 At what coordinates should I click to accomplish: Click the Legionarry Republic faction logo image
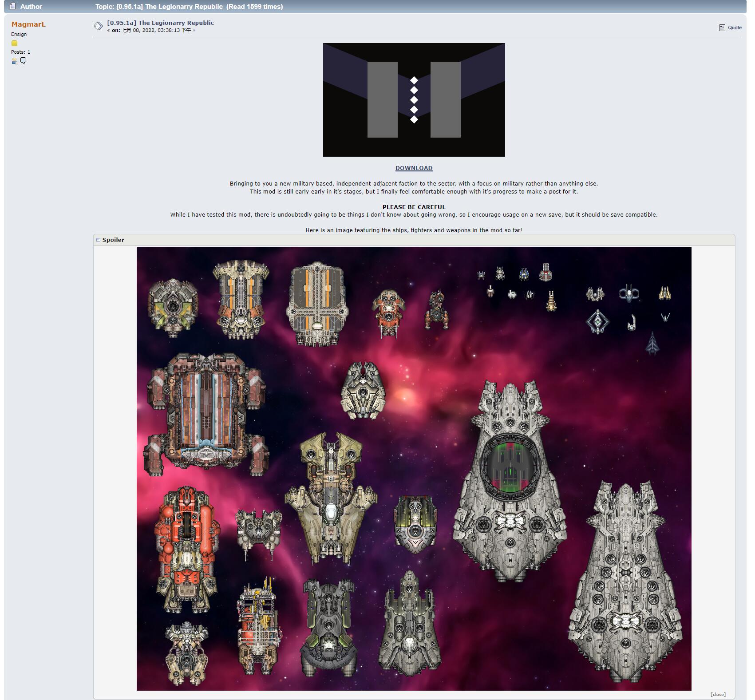click(x=414, y=99)
